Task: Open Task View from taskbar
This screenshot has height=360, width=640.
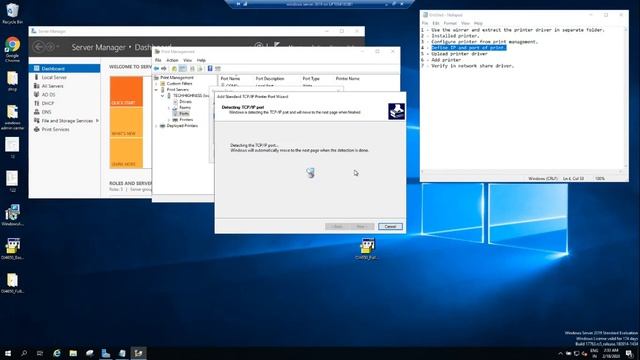Action: 40,353
